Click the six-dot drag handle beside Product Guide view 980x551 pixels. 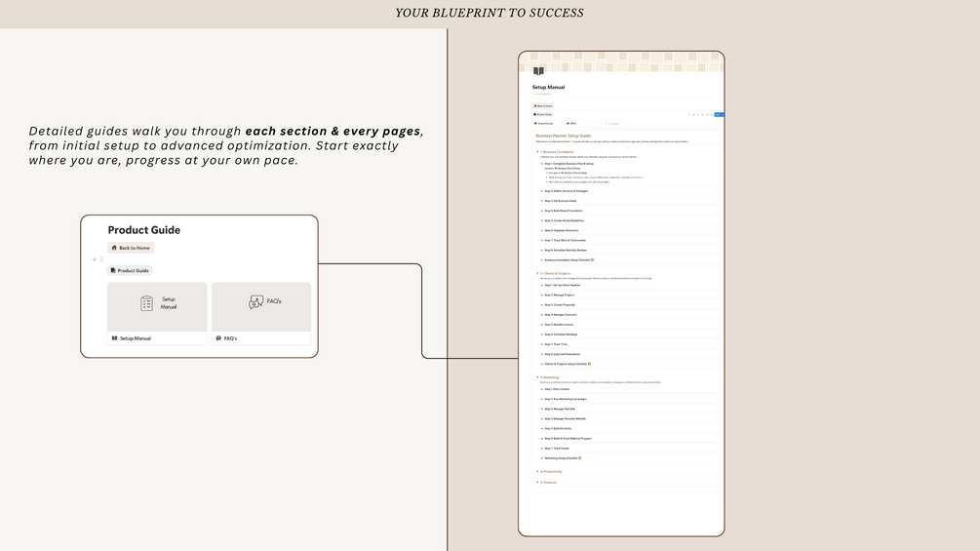[101, 259]
